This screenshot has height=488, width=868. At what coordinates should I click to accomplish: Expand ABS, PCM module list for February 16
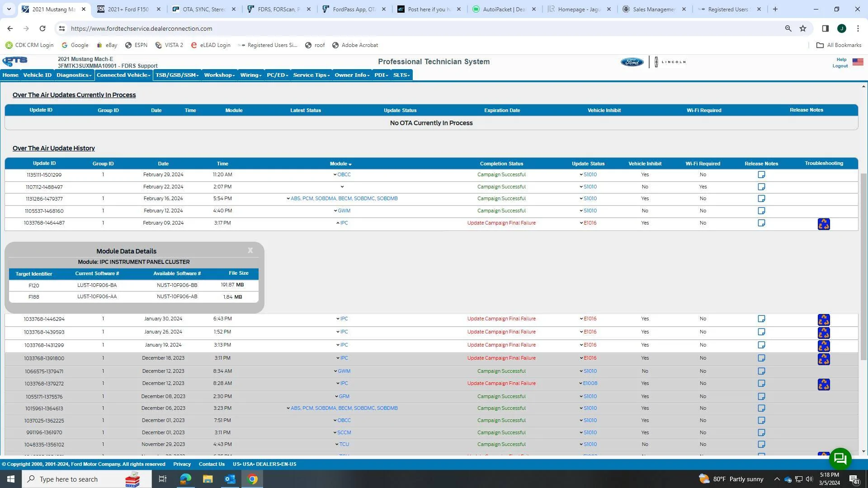(x=342, y=199)
